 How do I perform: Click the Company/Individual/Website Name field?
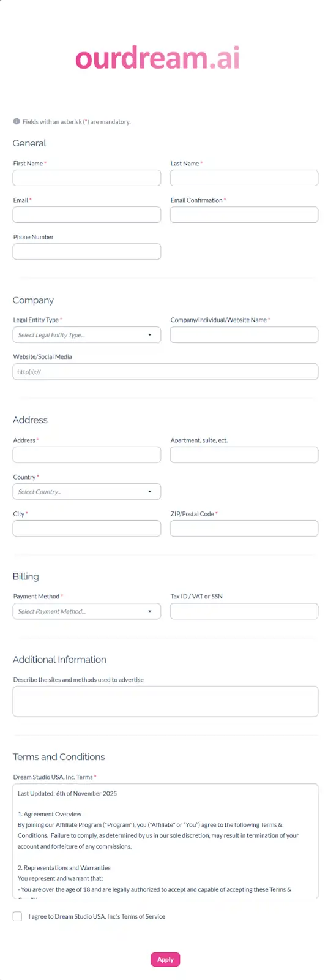coord(244,335)
